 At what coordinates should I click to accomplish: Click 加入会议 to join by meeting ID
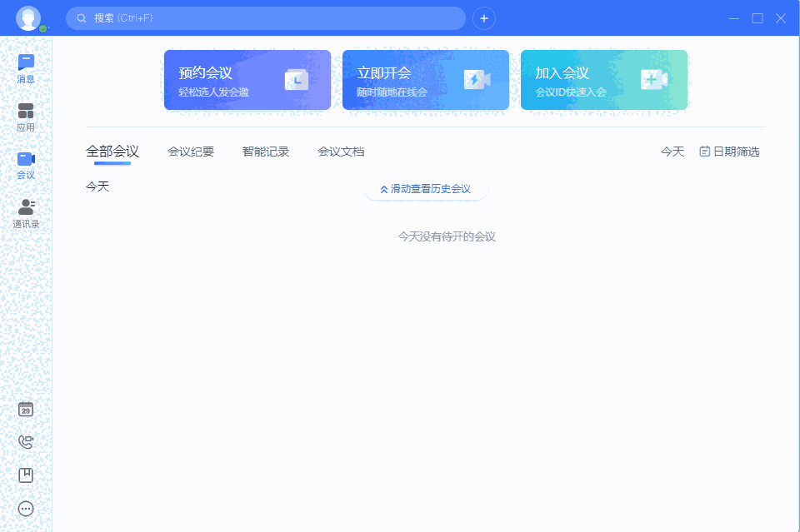tap(603, 80)
